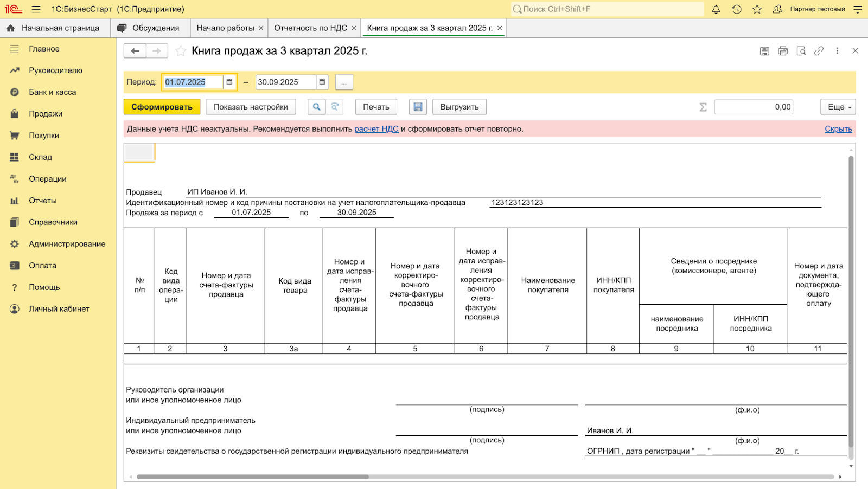The height and width of the screenshot is (489, 868).
Task: Follow the расчет НДС link
Action: (x=376, y=129)
